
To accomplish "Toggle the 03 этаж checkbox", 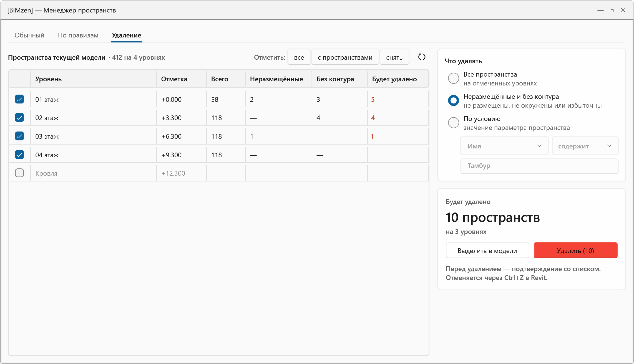I will point(19,136).
